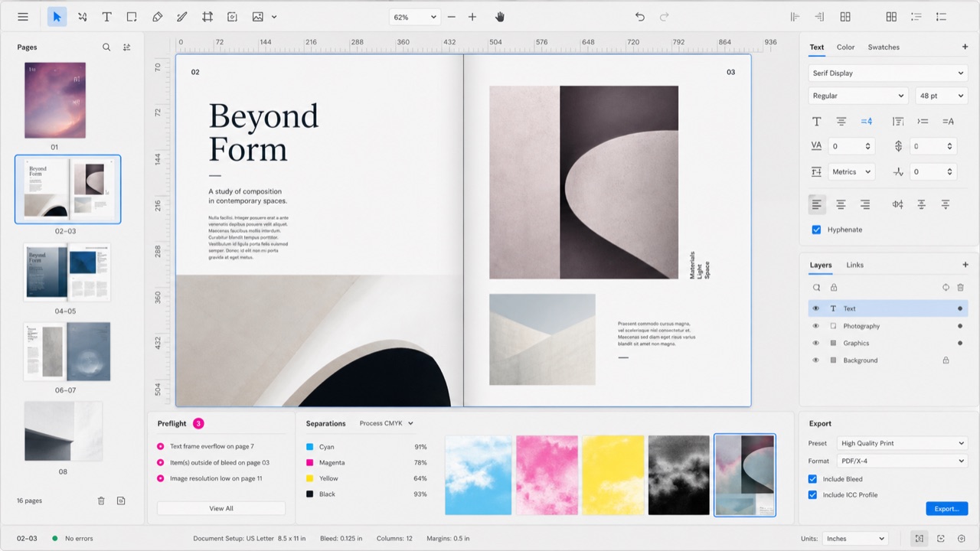The width and height of the screenshot is (980, 551).
Task: Delete page using Pages panel trash icon
Action: pos(101,500)
